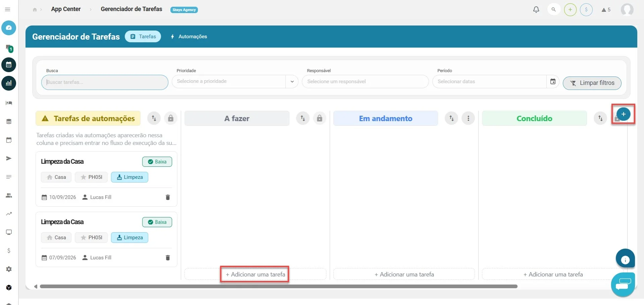Open the bar chart icon in sidebar
This screenshot has height=305, width=644.
pos(9,83)
